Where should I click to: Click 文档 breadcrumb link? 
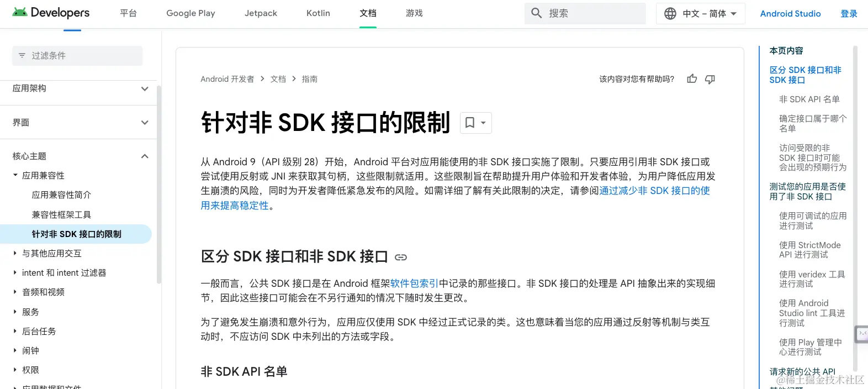(x=278, y=79)
